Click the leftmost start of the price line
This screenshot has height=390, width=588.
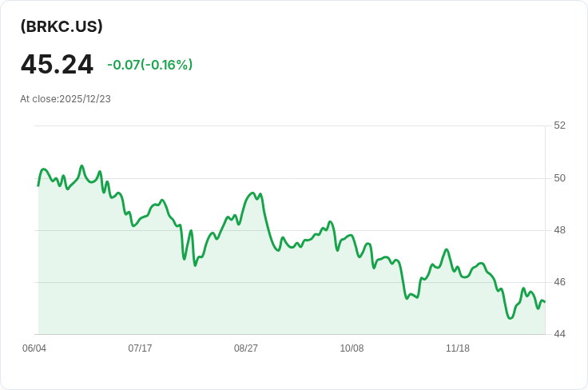pyautogui.click(x=38, y=185)
